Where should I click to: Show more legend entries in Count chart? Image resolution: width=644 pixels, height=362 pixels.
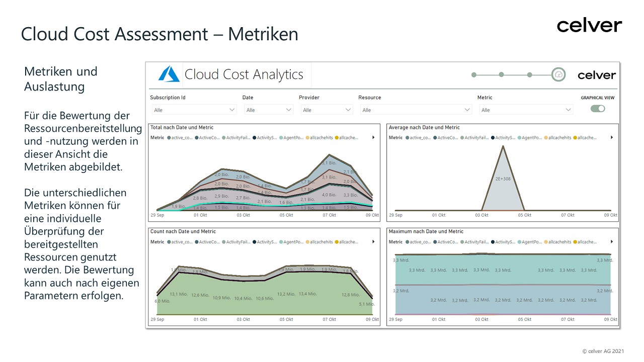[373, 242]
